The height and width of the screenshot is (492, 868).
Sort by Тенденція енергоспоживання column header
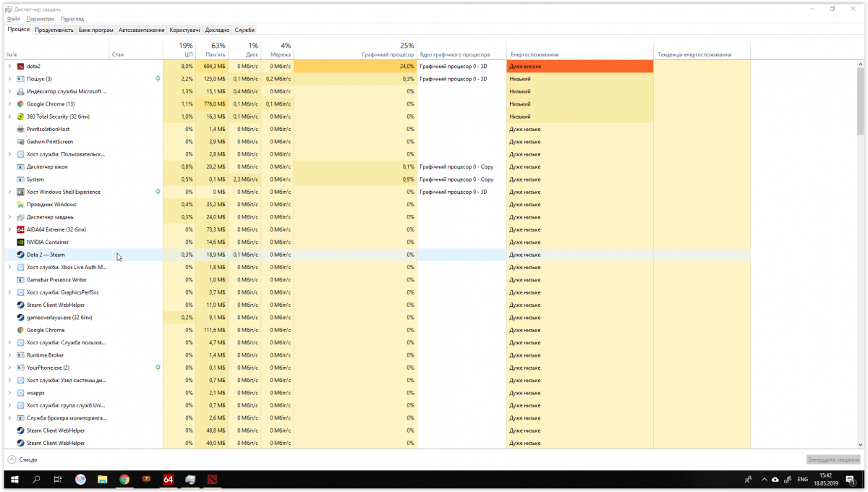pyautogui.click(x=702, y=50)
